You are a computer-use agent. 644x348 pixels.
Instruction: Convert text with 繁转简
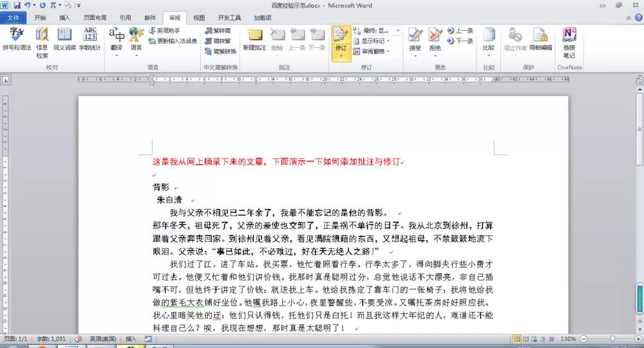tap(218, 30)
